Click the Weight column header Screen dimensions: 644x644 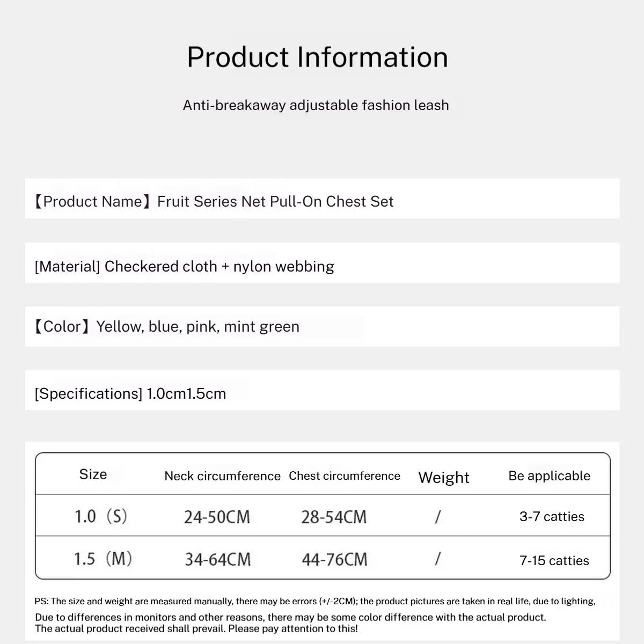[x=444, y=477]
